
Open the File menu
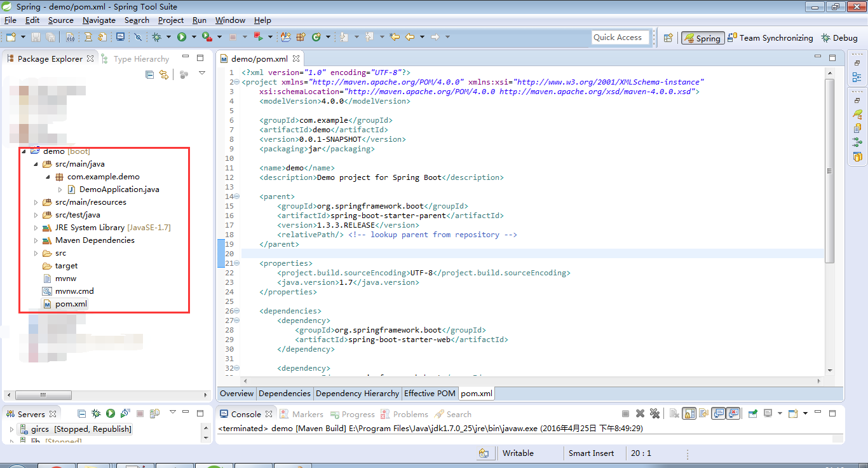[10, 20]
